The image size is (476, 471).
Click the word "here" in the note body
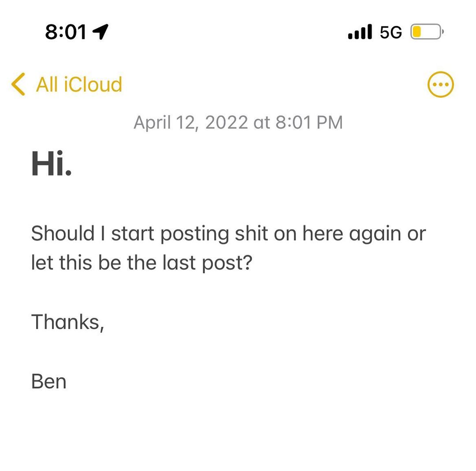(x=323, y=234)
